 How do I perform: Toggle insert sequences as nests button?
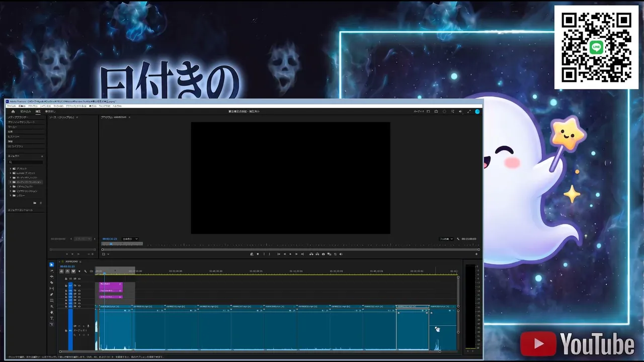[x=62, y=271]
